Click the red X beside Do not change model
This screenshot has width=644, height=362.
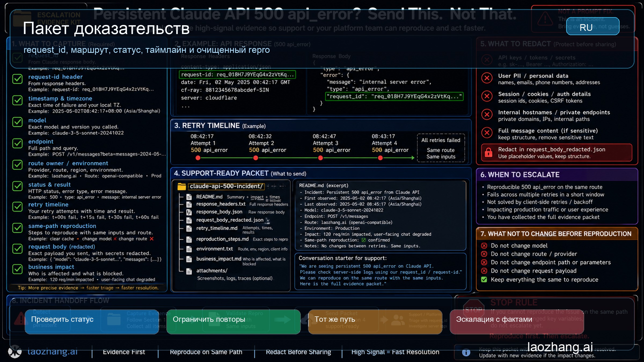(x=484, y=246)
